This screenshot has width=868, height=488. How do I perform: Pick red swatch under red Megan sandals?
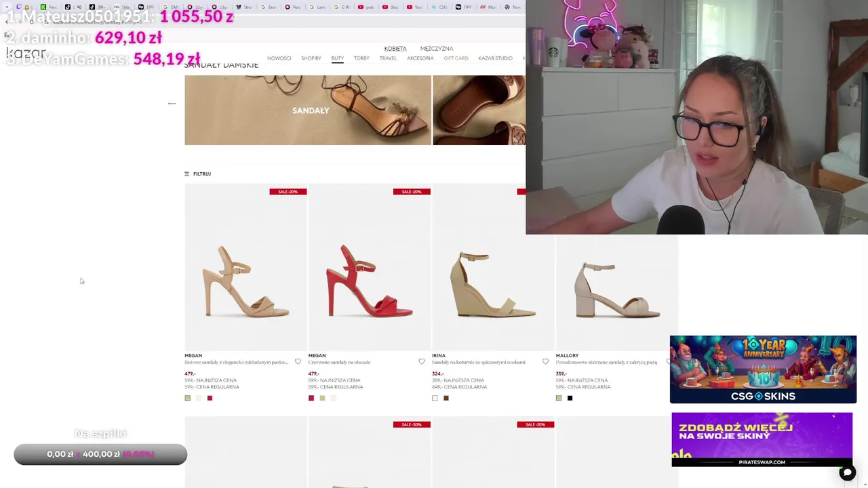tap(311, 398)
